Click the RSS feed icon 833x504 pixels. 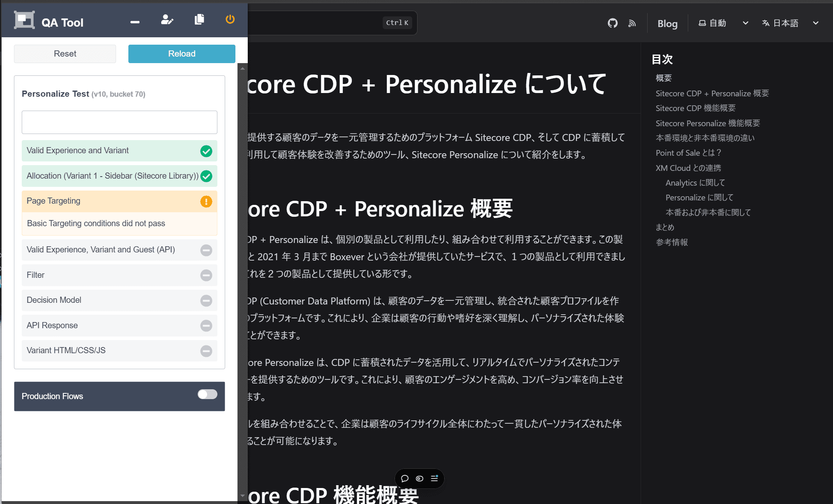pyautogui.click(x=632, y=23)
